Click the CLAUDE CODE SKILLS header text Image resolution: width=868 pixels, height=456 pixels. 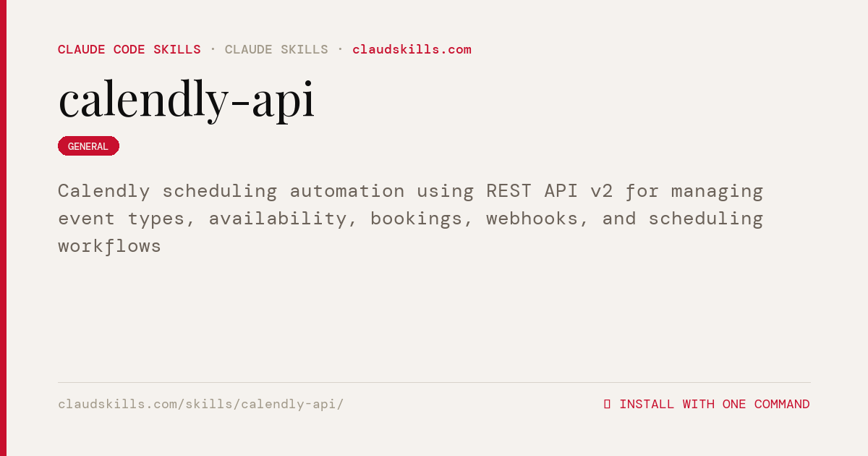click(129, 49)
